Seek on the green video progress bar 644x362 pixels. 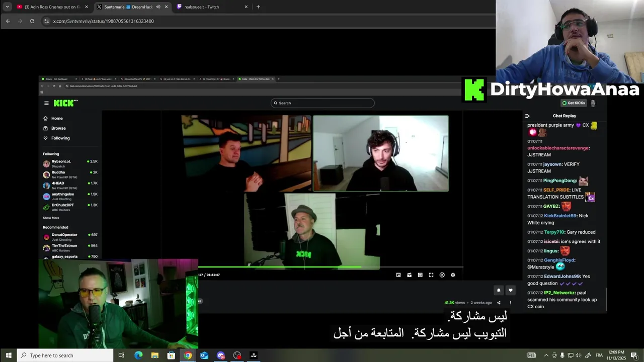[331, 267]
